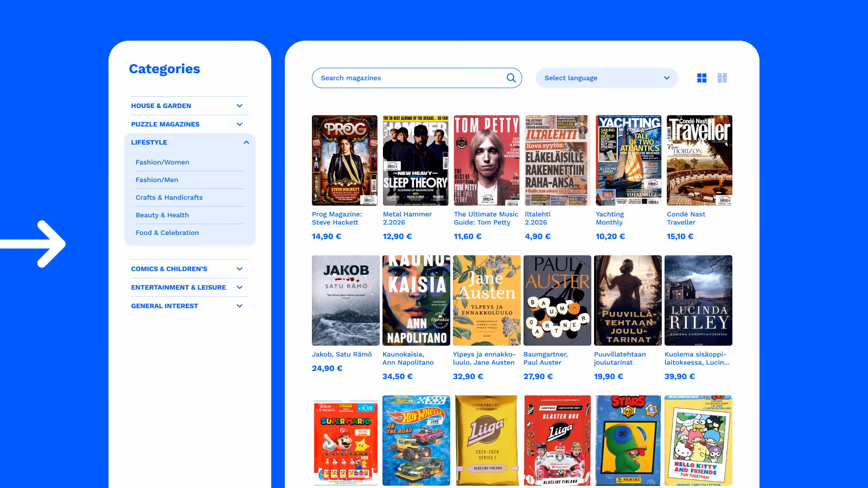This screenshot has height=488, width=868.
Task: Open Puuvillatehtaan joulutarinat cover
Action: tap(628, 300)
